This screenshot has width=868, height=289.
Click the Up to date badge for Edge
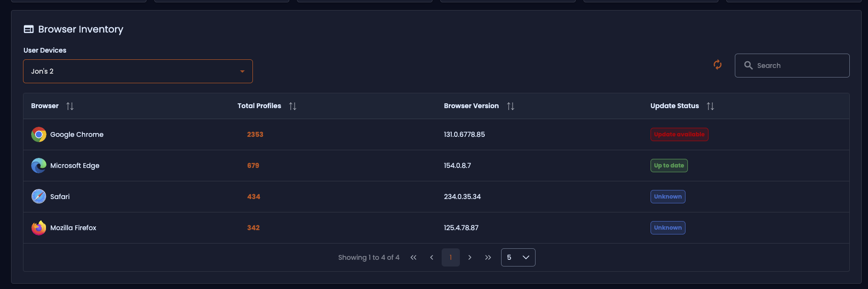(669, 166)
